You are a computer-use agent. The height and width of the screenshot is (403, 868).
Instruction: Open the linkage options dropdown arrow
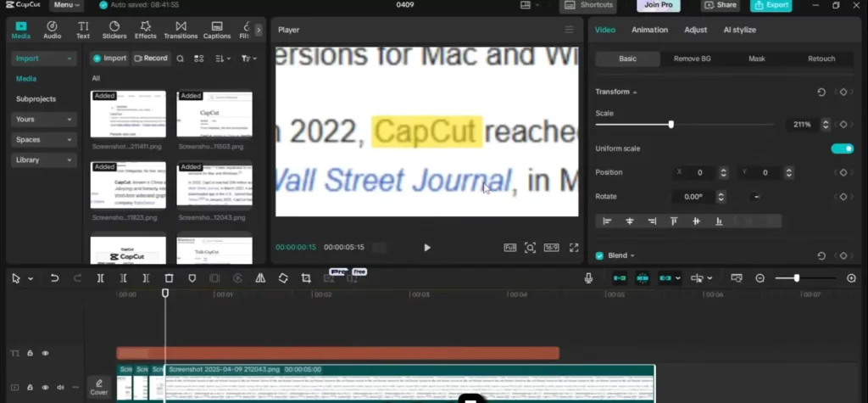pyautogui.click(x=678, y=278)
